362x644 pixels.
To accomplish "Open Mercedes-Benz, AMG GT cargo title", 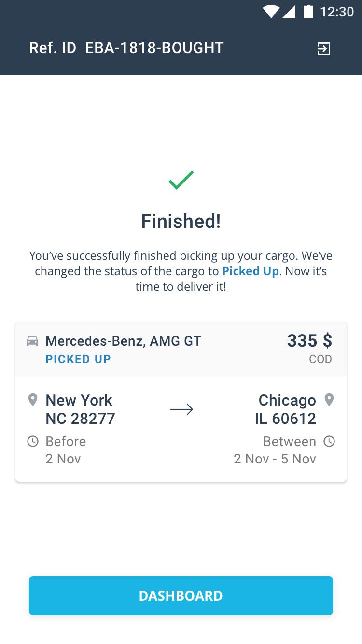I will click(x=124, y=341).
